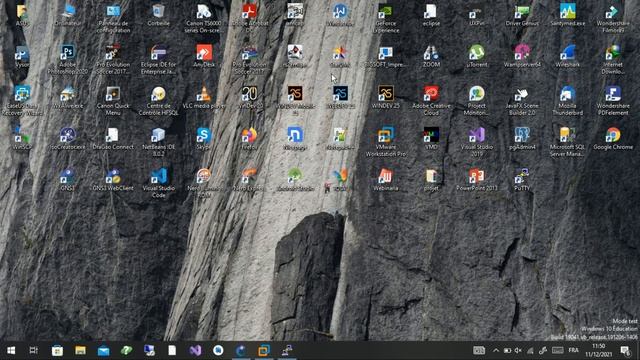Select the Corbeille recycle bin icon

coord(158,16)
